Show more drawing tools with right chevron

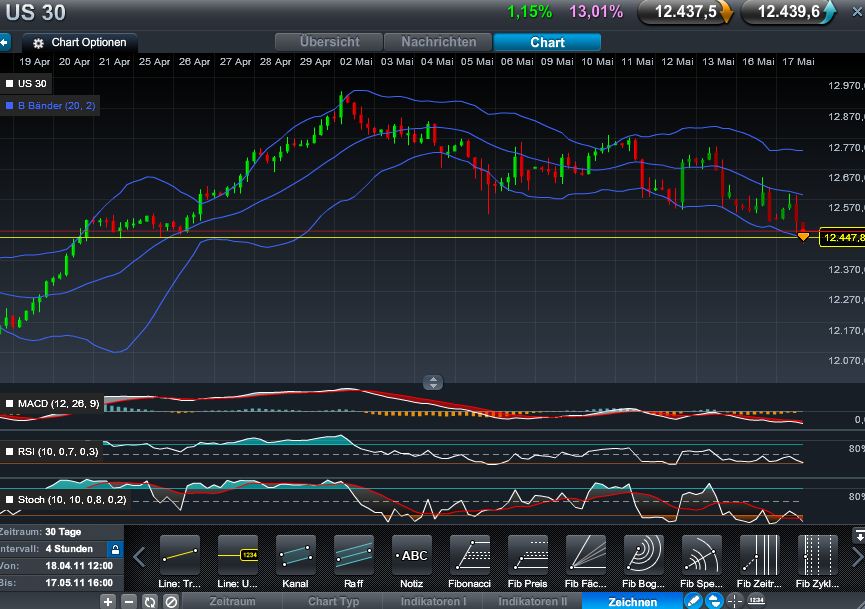857,557
